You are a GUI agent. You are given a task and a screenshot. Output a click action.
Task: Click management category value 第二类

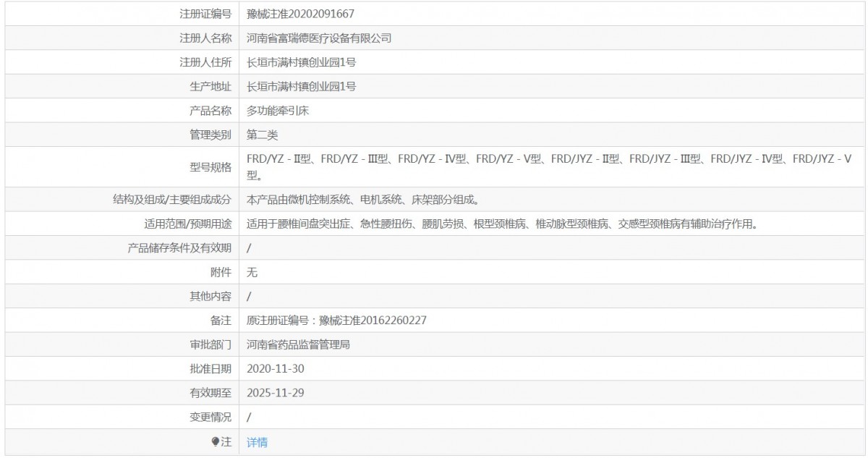pos(262,135)
